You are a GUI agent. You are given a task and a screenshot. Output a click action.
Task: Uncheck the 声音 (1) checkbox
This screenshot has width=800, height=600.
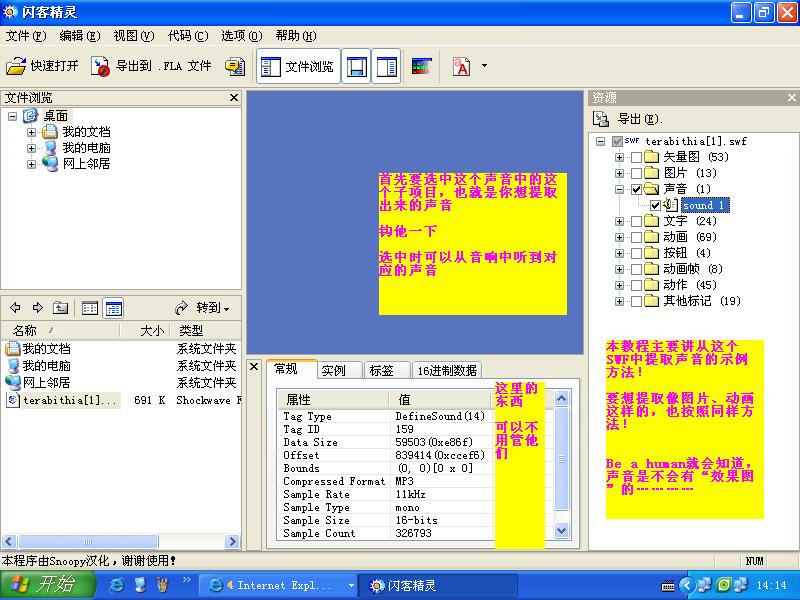point(636,189)
